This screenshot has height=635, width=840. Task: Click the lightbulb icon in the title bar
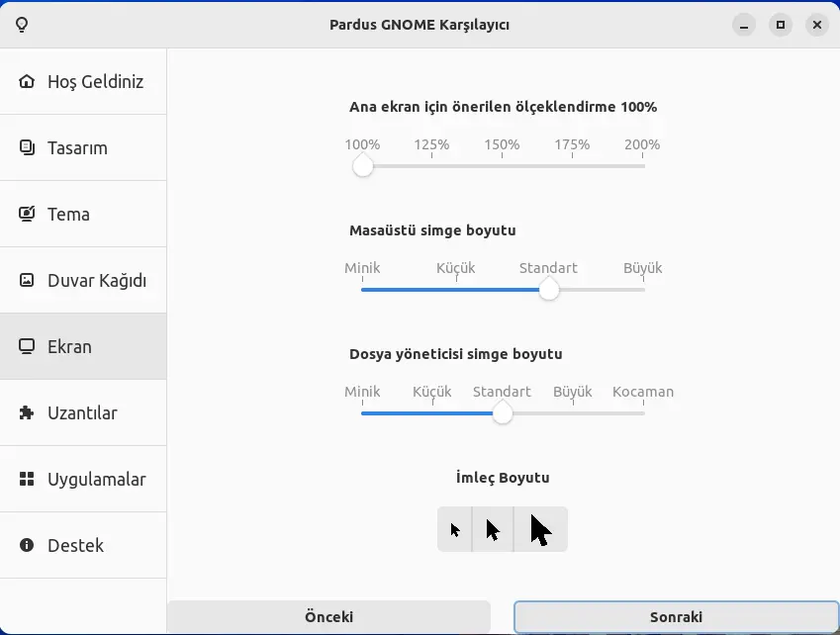coord(22,25)
